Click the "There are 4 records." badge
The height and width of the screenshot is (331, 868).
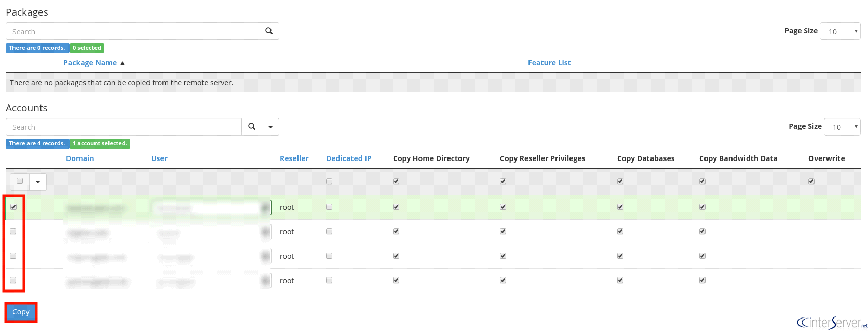[x=37, y=143]
